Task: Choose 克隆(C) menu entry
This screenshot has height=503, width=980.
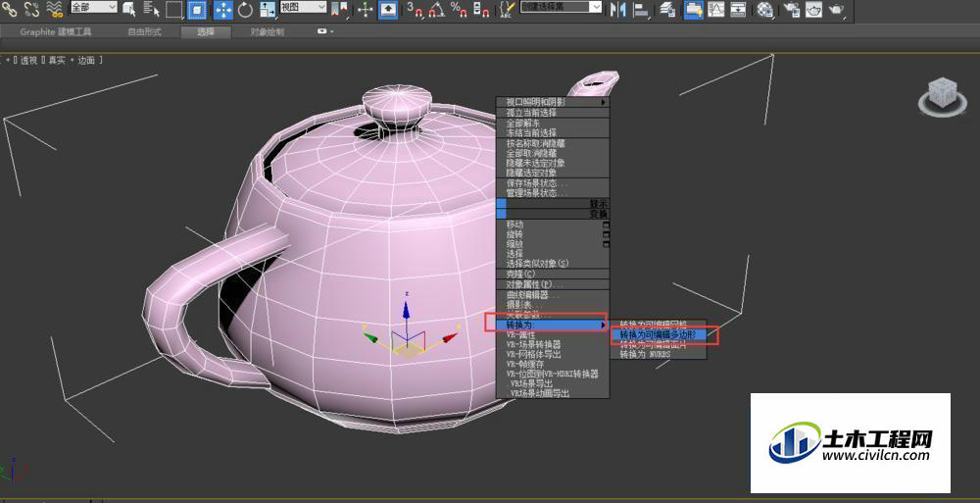Action: point(553,274)
